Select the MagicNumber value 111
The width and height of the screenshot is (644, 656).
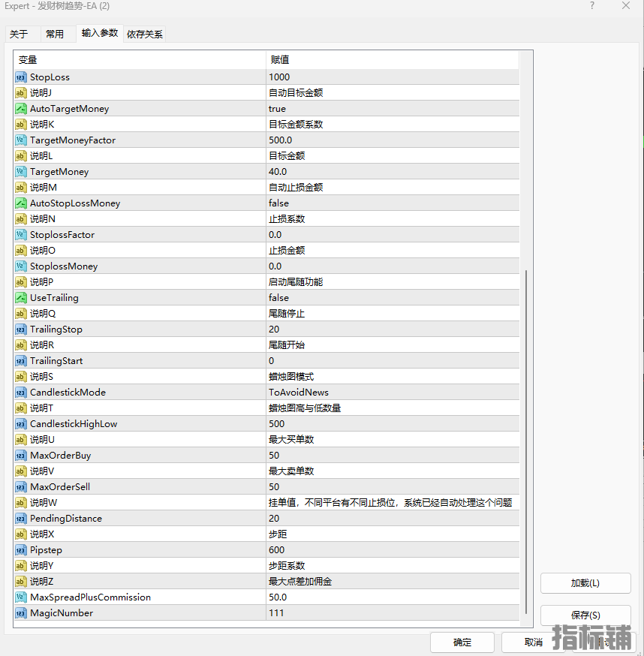pos(393,613)
